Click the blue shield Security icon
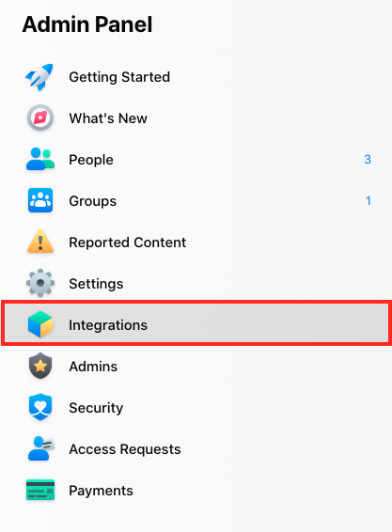The height and width of the screenshot is (532, 392). click(40, 407)
